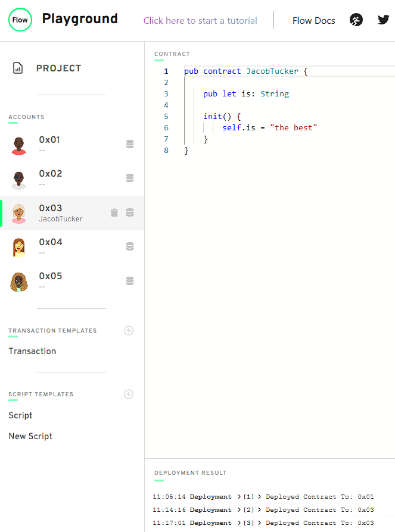Click the project document icon

pos(18,68)
